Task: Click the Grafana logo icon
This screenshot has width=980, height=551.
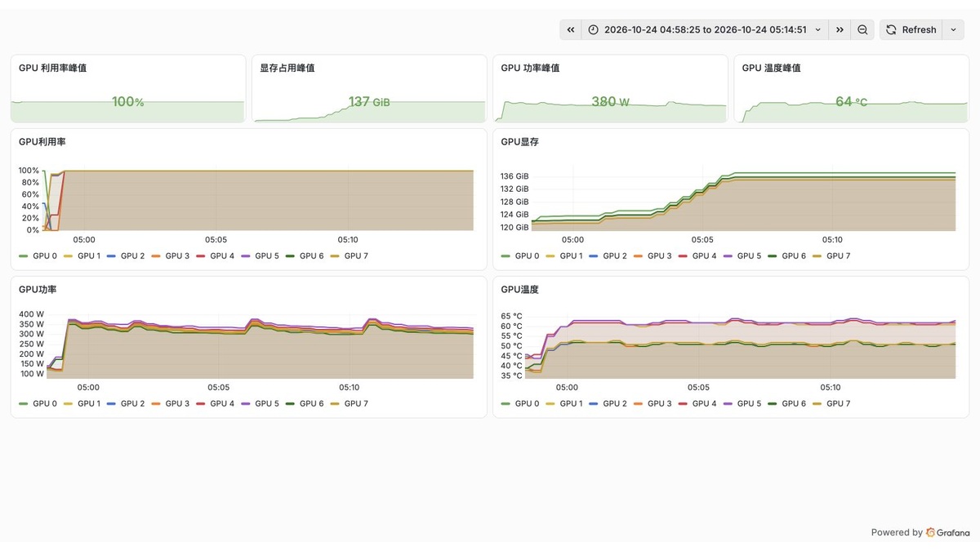Action: [x=930, y=532]
